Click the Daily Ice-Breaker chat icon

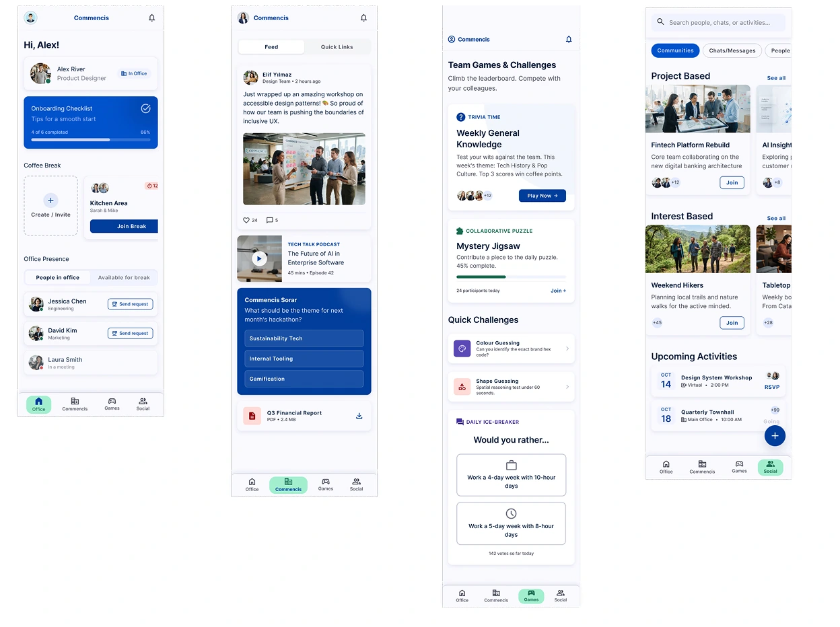click(x=460, y=422)
